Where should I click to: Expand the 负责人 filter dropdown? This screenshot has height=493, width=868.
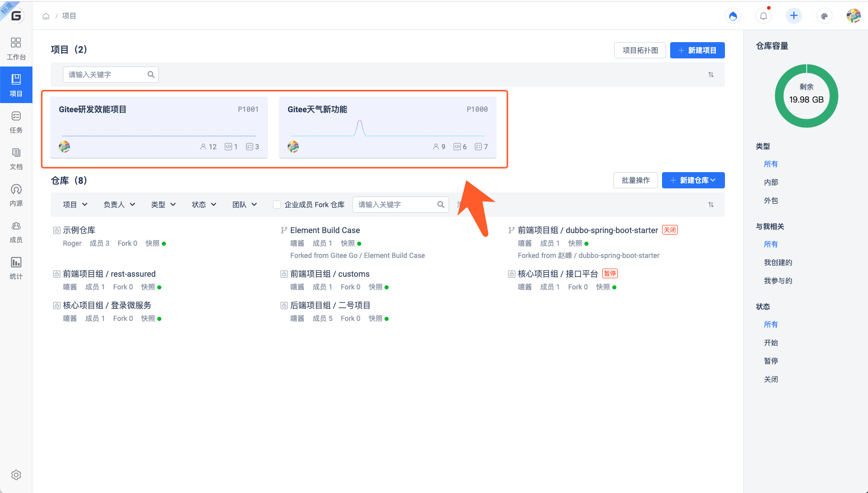(x=119, y=205)
